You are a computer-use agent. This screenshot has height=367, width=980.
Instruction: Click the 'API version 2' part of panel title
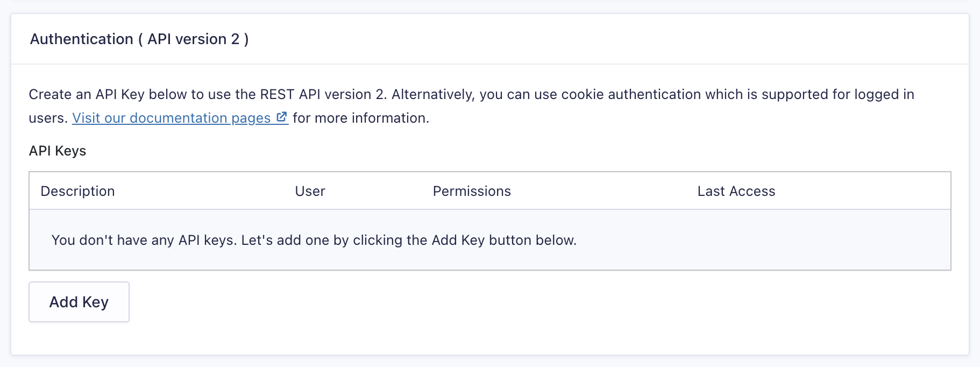[x=193, y=39]
